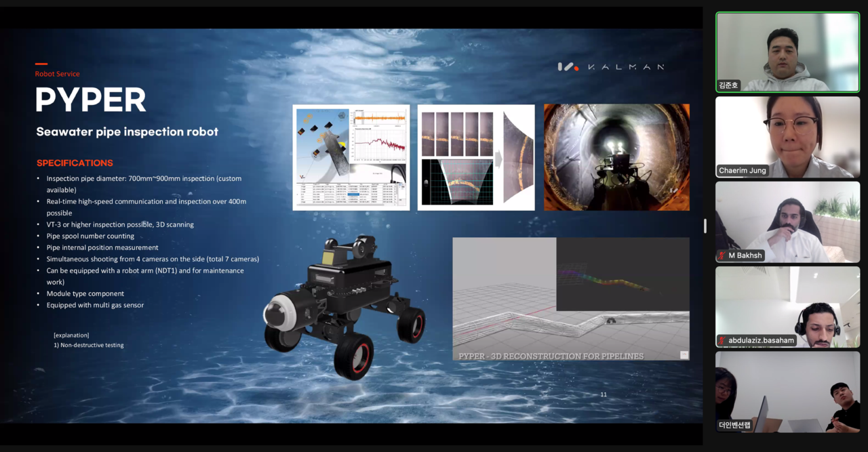Click abdulaziz.basaham's muted microphone icon
The image size is (868, 452).
click(x=723, y=340)
